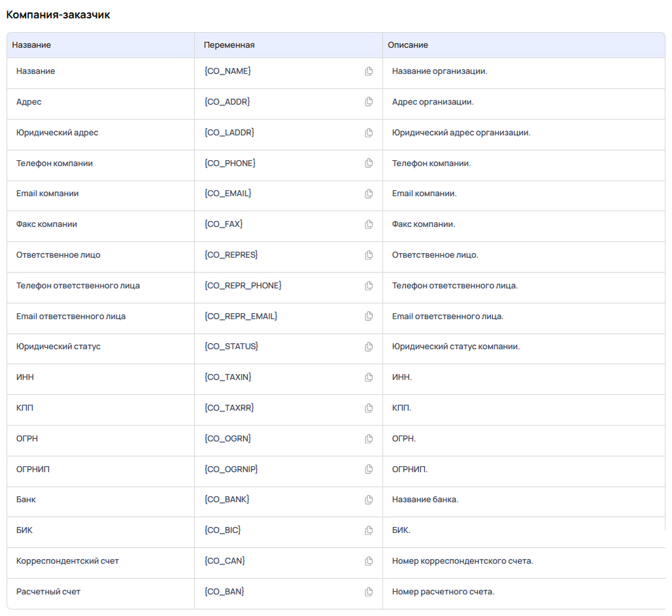Copy the {CO_BAN} settlement account variable

pos(369,592)
